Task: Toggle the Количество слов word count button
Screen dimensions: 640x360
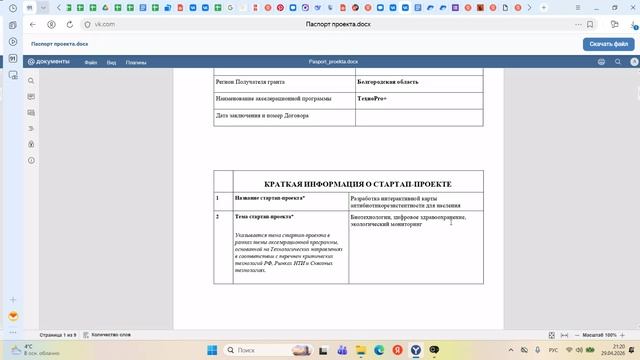Action: coord(107,335)
